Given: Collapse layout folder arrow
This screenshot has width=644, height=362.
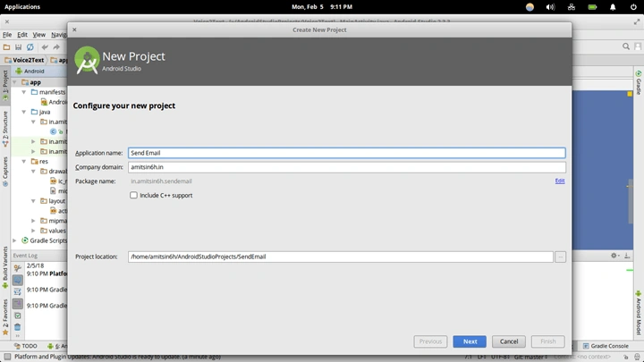Looking at the screenshot, I should [x=33, y=201].
